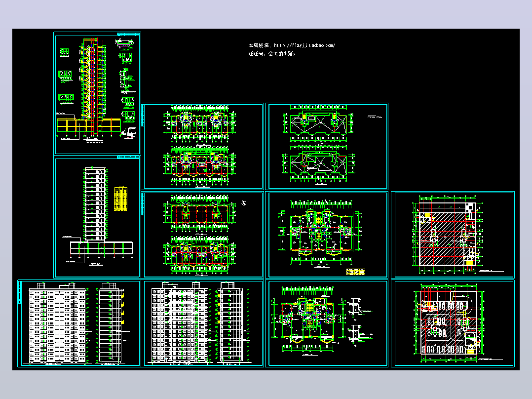Click the yellow schedule table beside the white tower section

click(120, 199)
